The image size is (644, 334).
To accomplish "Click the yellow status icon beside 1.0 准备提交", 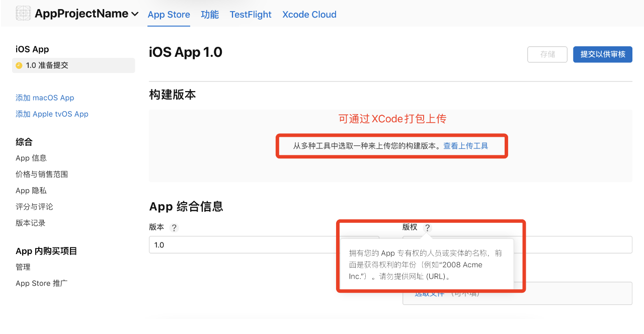I will tap(19, 65).
